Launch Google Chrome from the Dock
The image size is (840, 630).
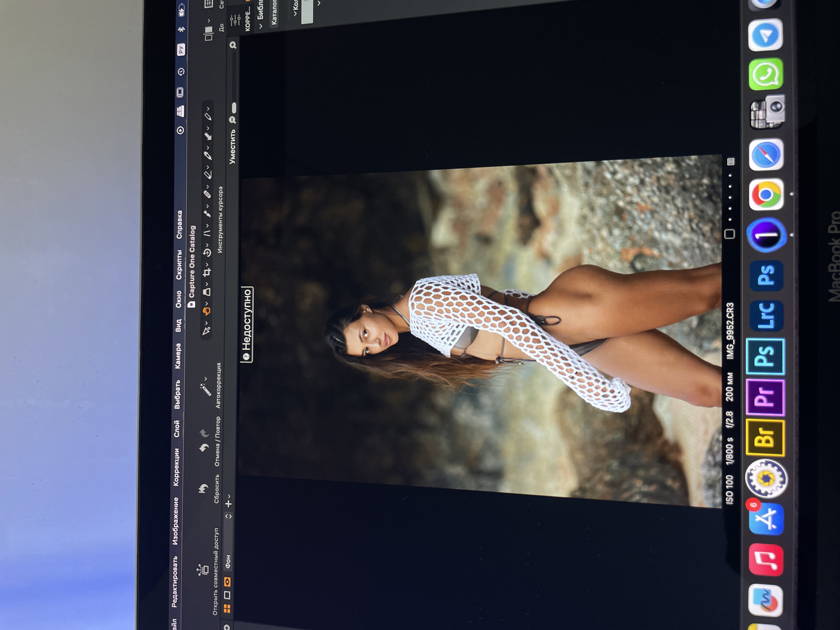pyautogui.click(x=766, y=194)
